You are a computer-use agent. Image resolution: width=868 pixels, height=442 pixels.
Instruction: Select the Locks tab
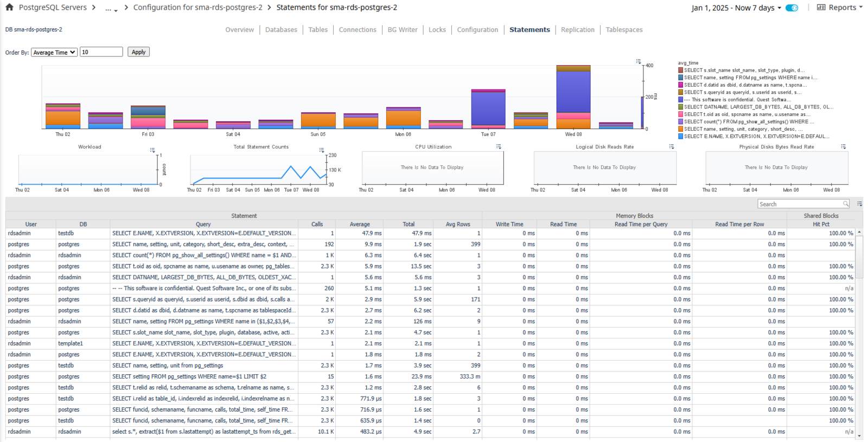tap(437, 30)
